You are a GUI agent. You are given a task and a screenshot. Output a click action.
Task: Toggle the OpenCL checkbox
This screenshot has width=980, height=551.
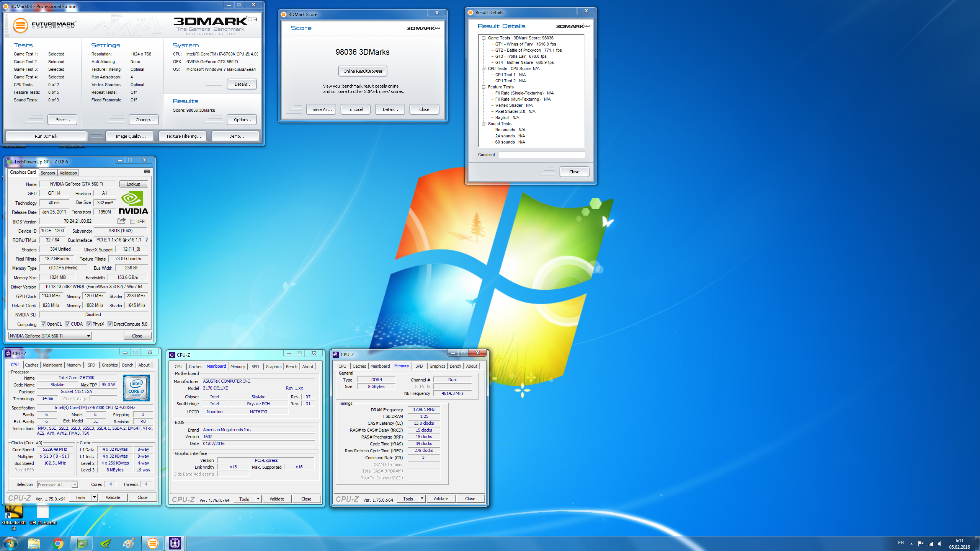pos(43,324)
